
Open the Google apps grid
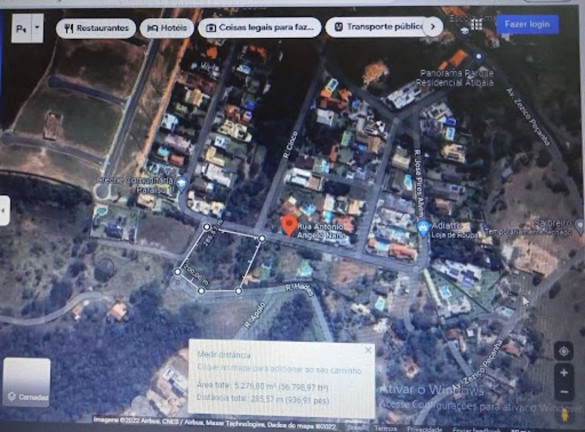point(477,25)
